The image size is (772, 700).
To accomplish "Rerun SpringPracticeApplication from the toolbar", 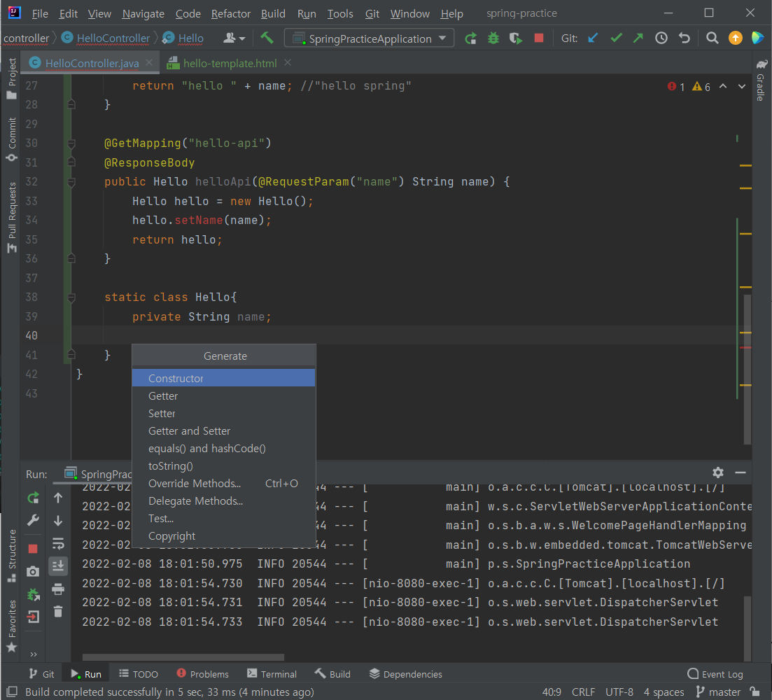I will [x=470, y=38].
